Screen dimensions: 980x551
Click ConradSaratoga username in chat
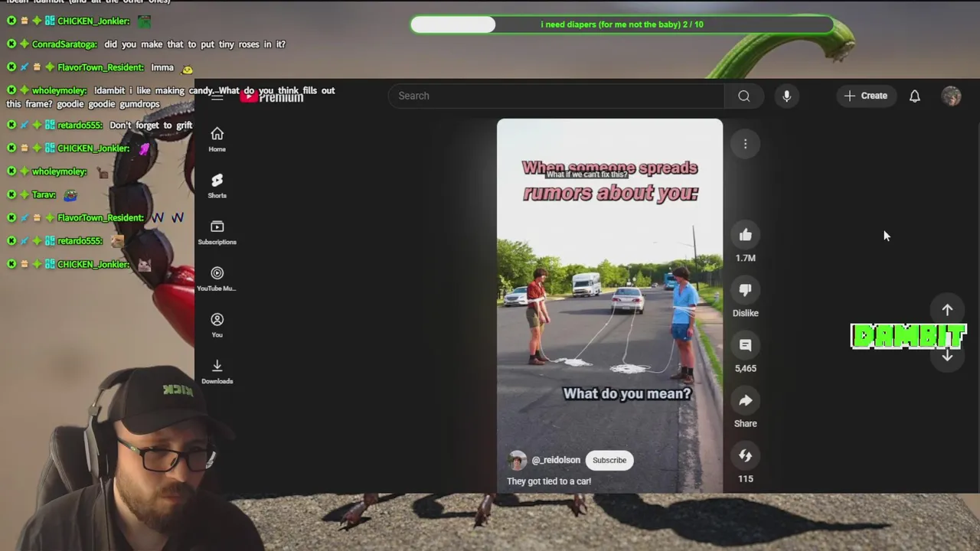point(64,44)
